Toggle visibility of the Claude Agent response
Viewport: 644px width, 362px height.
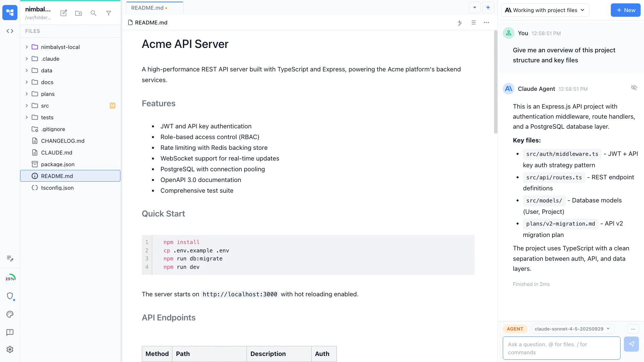click(634, 87)
